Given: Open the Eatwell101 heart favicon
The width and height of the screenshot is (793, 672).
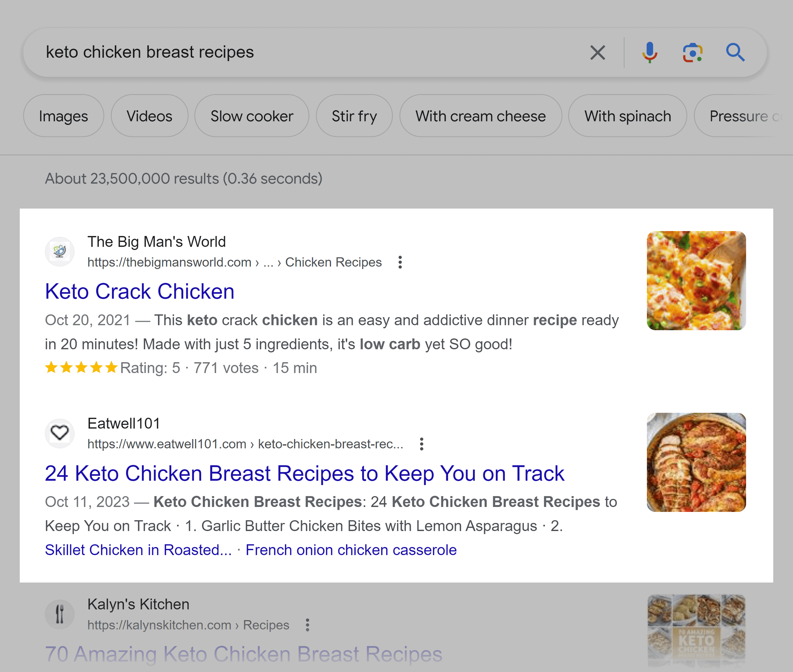Looking at the screenshot, I should 60,433.
